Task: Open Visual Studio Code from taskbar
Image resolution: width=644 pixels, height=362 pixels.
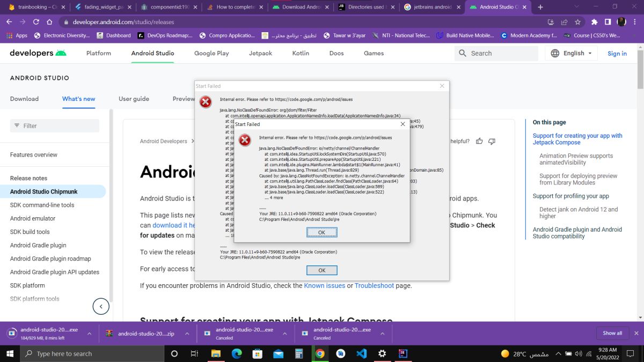Action: (361, 353)
